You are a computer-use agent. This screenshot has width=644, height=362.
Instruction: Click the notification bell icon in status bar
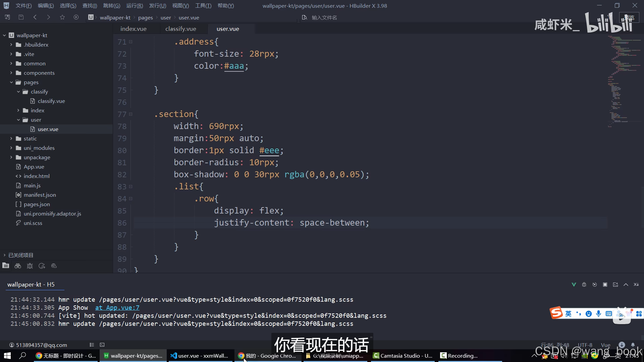pos(633,345)
